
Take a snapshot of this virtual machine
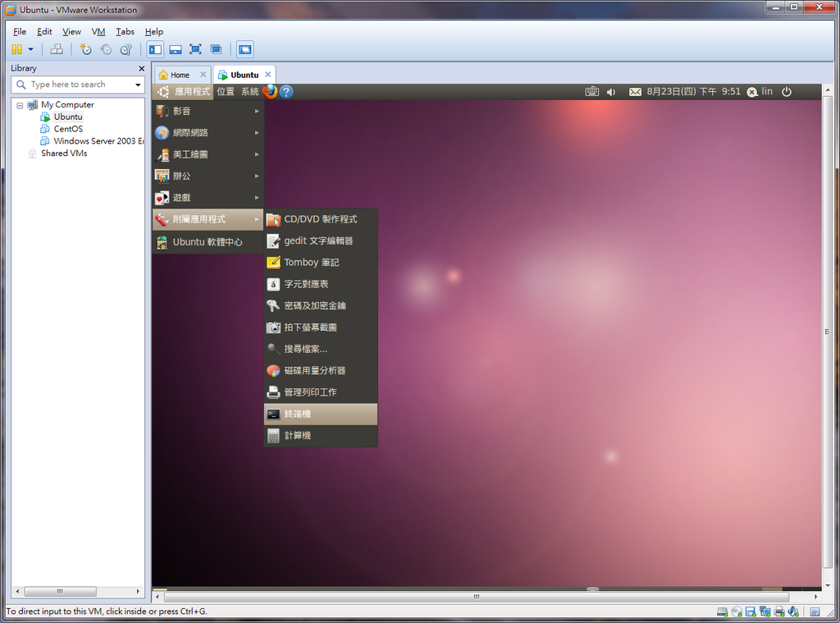tap(85, 49)
